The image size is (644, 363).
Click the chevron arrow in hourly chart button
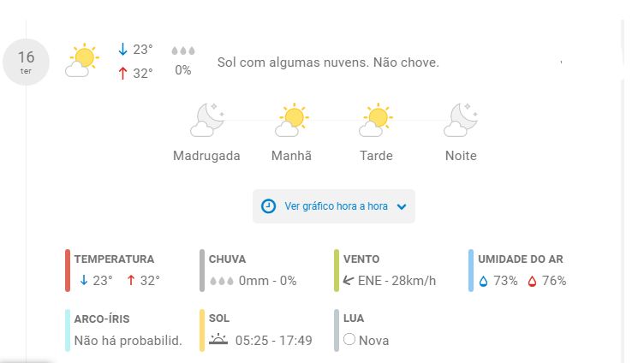point(402,206)
